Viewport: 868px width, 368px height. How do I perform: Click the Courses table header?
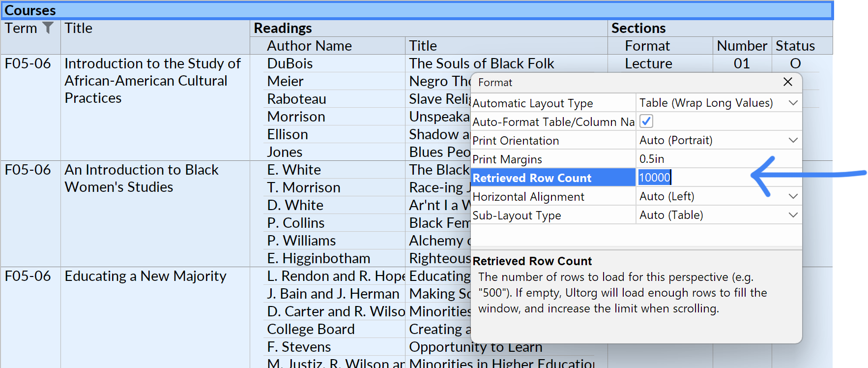[x=417, y=10]
